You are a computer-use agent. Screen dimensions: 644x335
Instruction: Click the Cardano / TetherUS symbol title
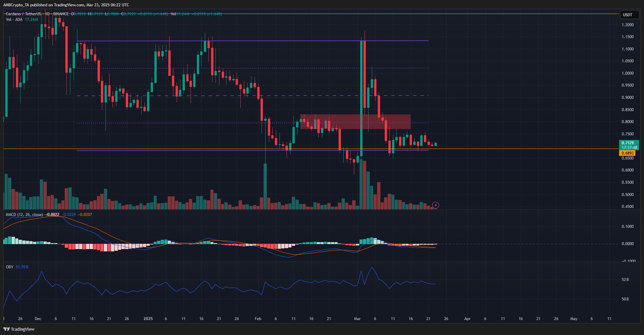23,14
